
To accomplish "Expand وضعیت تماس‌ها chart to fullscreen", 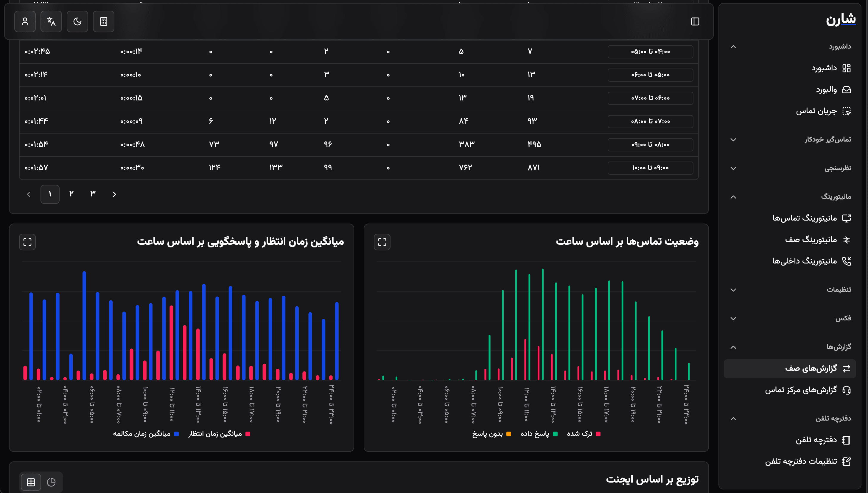I will (x=382, y=242).
